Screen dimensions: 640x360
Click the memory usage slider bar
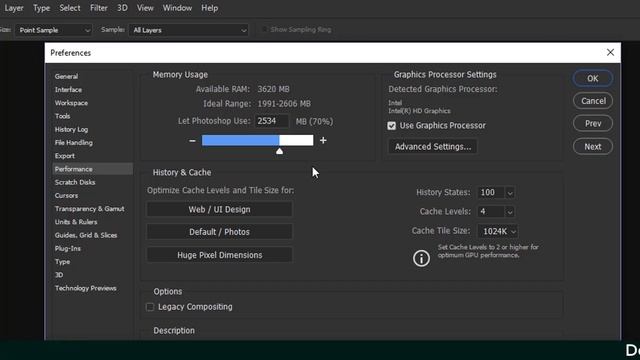pos(258,140)
